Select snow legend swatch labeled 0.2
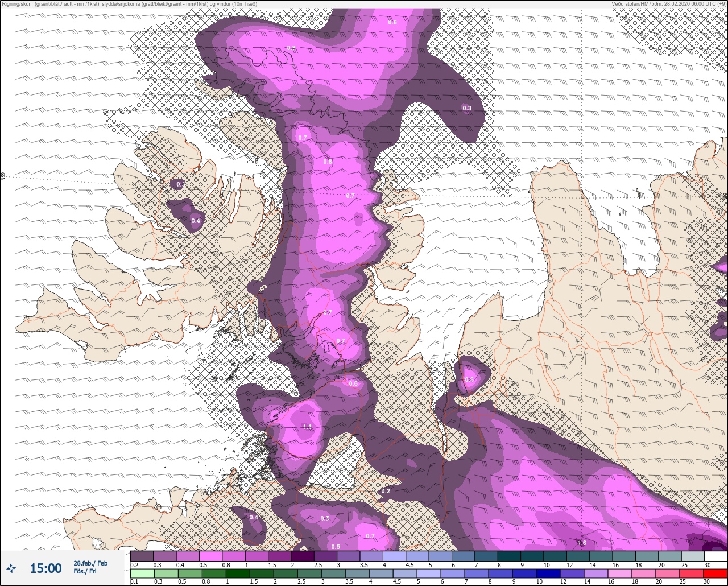 click(142, 556)
